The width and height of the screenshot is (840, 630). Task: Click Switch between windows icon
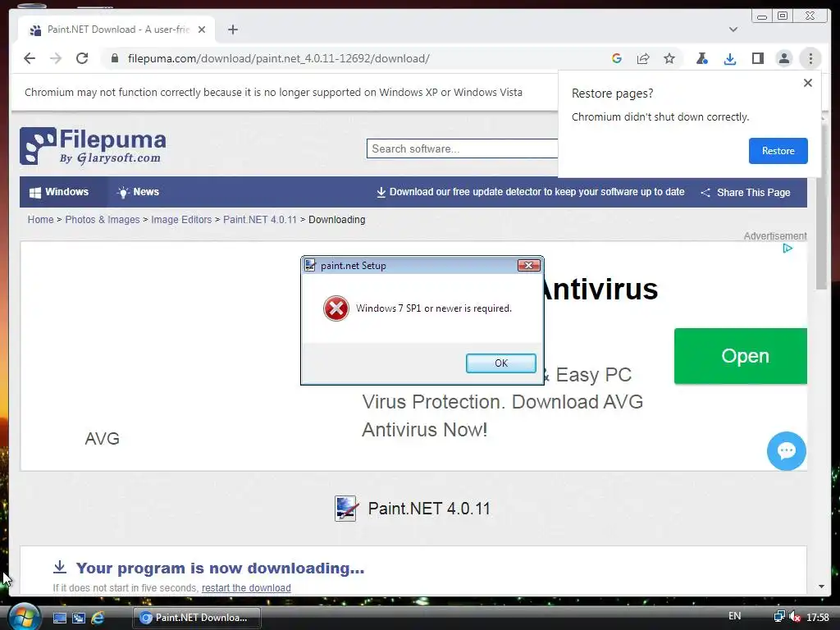click(x=79, y=618)
